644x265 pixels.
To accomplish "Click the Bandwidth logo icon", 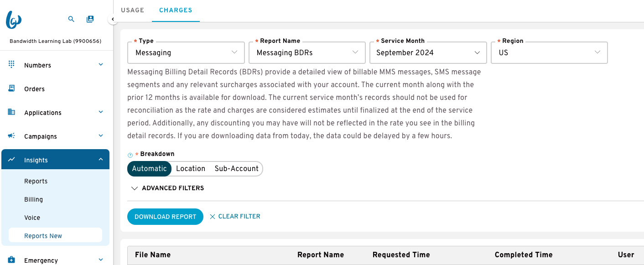I will point(13,20).
